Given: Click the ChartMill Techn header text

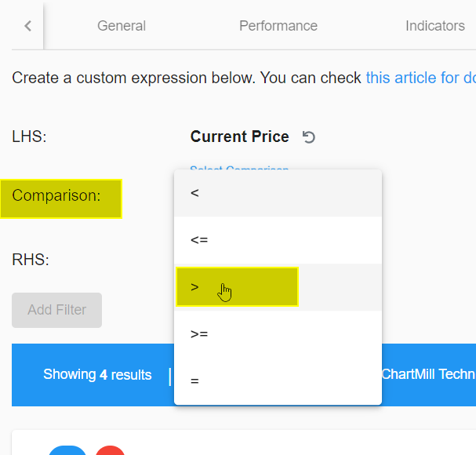Looking at the screenshot, I should click(x=428, y=374).
